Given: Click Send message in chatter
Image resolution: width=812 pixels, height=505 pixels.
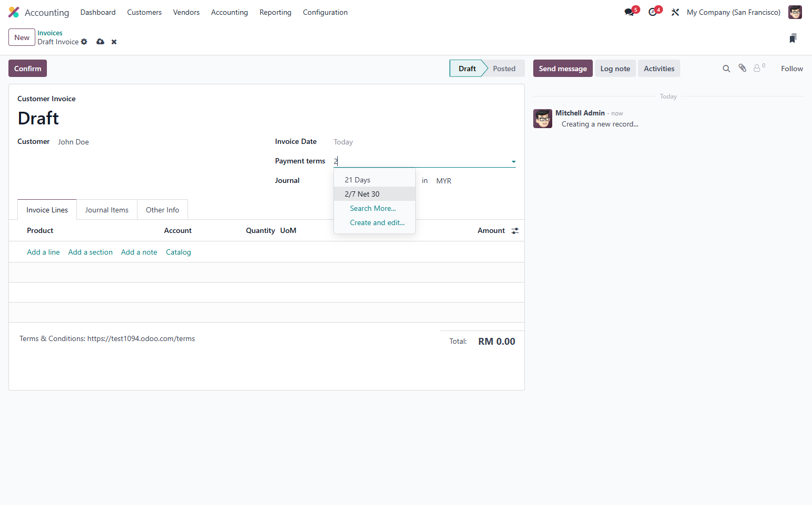Looking at the screenshot, I should coord(563,69).
